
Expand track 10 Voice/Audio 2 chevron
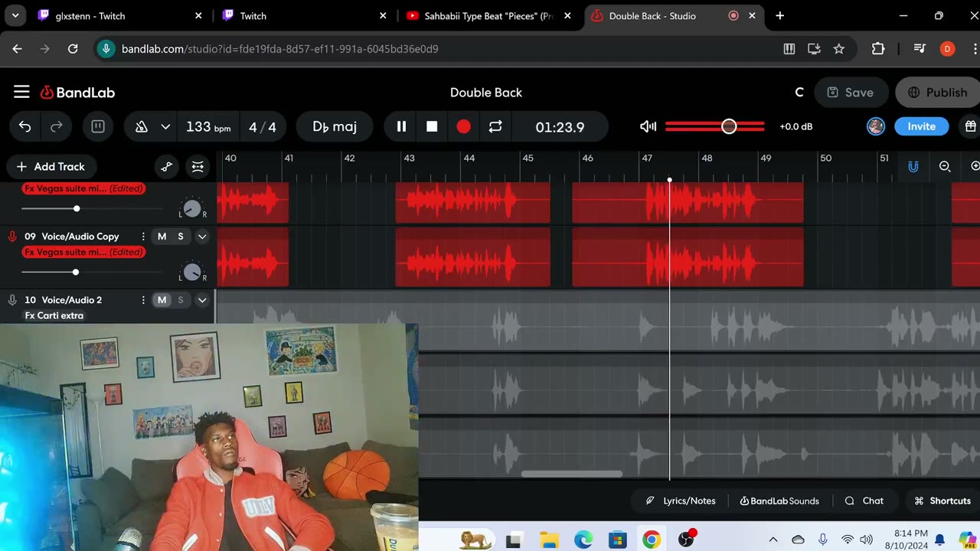[x=202, y=300]
